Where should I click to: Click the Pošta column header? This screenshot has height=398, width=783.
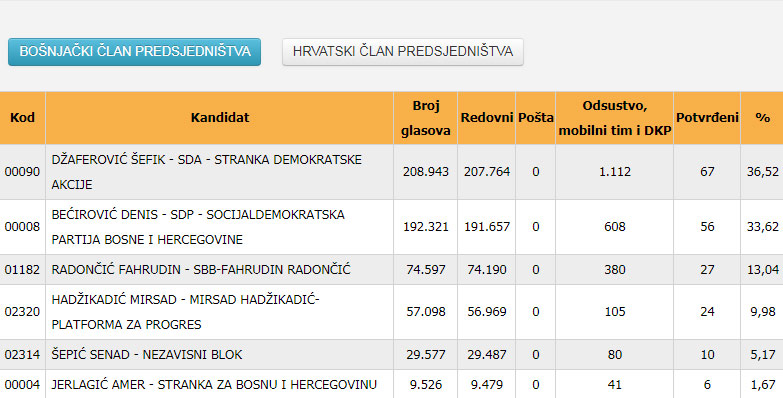(535, 118)
